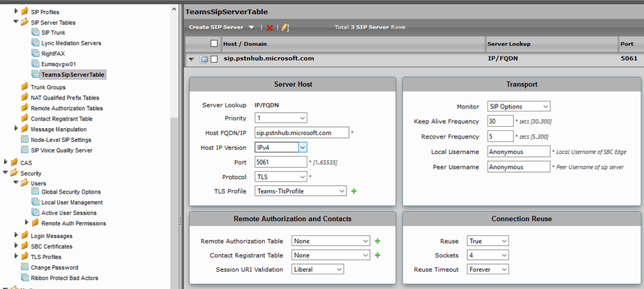Image resolution: width=644 pixels, height=289 pixels.
Task: Open the Trunk Groups folder icon
Action: click(x=24, y=88)
